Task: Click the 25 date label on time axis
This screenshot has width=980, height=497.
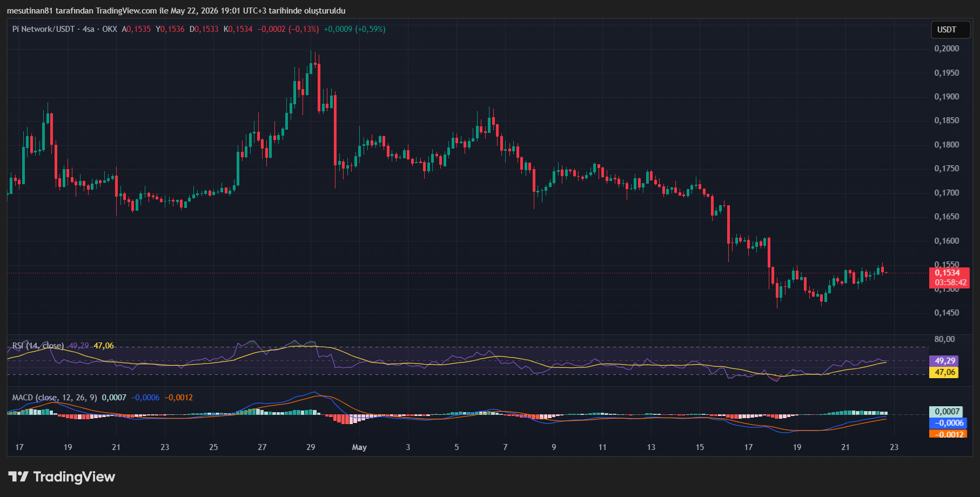Action: point(213,447)
